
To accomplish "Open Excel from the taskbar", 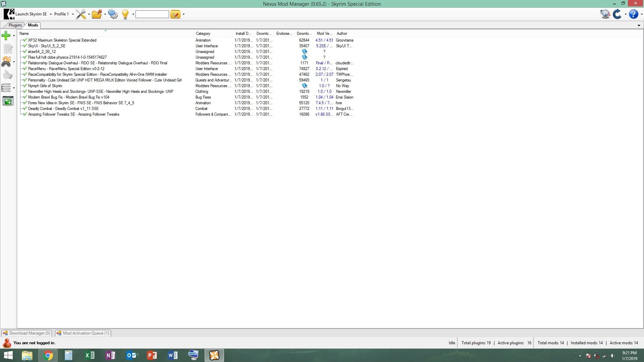I will [x=90, y=355].
